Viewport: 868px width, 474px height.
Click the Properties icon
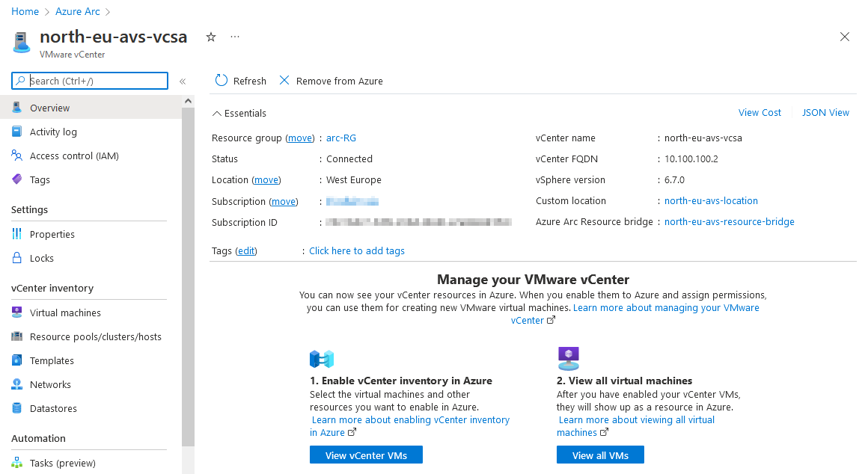[x=17, y=234]
